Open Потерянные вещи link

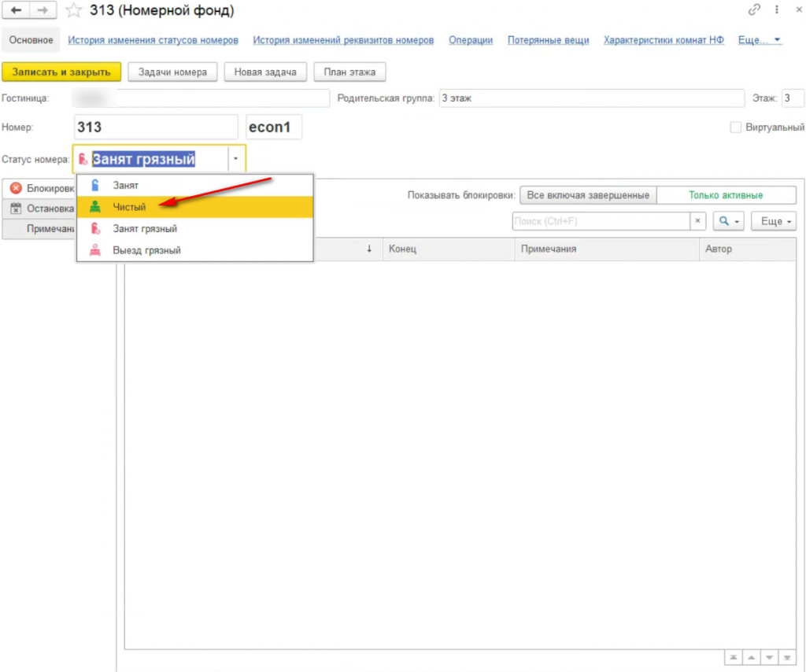[549, 40]
